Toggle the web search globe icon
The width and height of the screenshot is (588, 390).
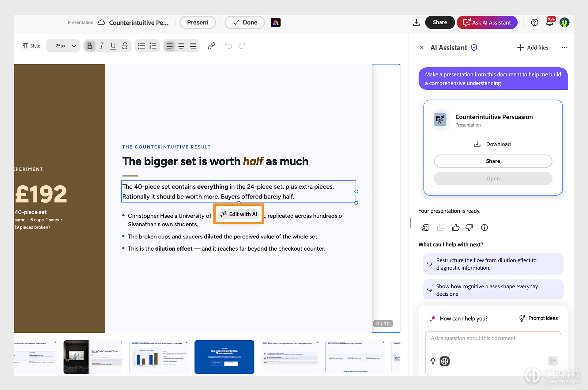point(445,361)
